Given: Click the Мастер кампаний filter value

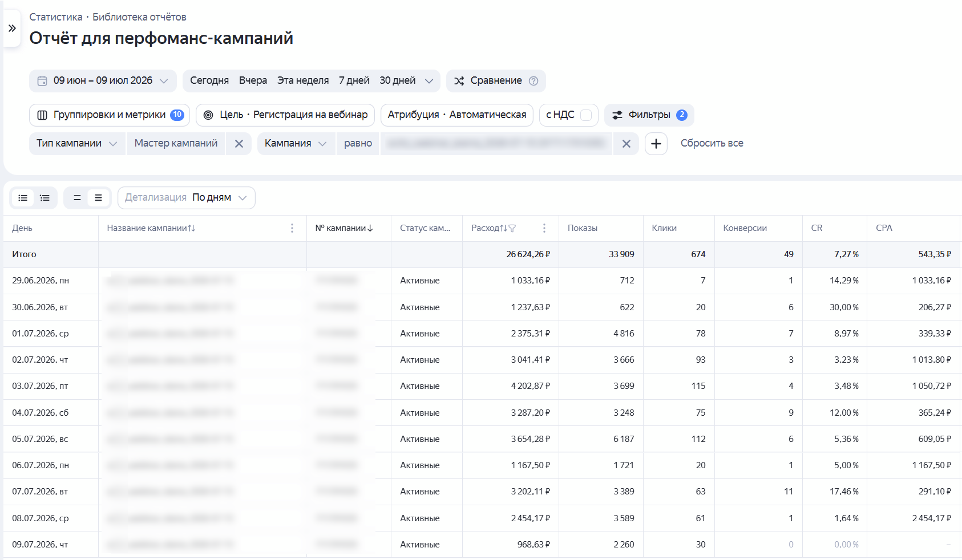Looking at the screenshot, I should coord(176,143).
